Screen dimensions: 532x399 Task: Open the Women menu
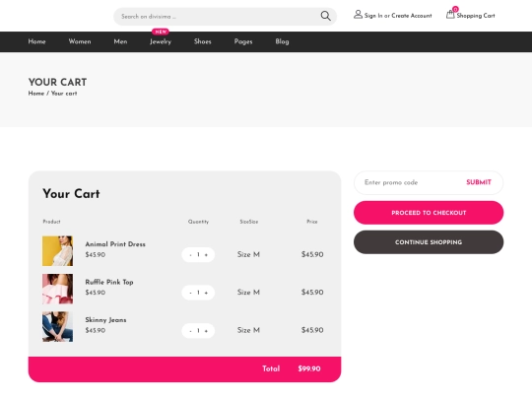(80, 41)
